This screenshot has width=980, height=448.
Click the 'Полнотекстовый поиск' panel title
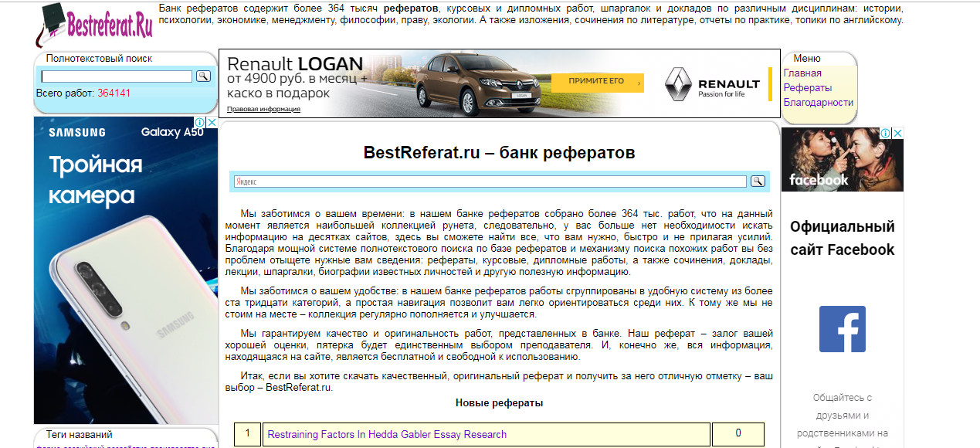[99, 59]
